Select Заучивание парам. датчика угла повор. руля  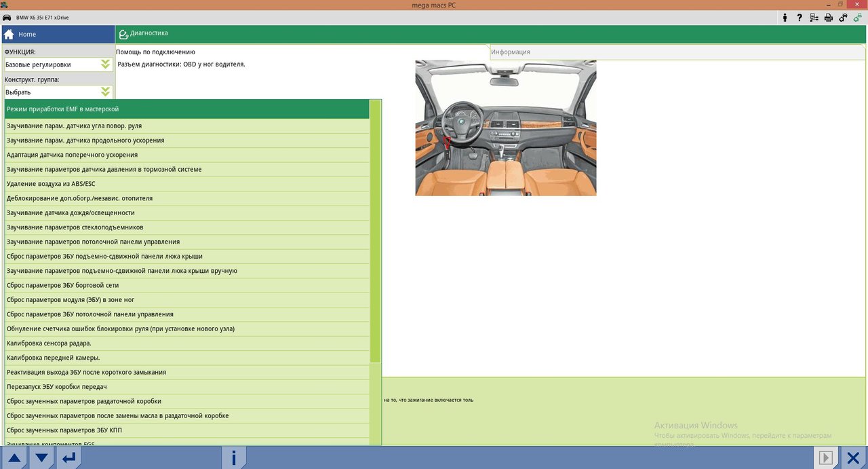(x=187, y=126)
